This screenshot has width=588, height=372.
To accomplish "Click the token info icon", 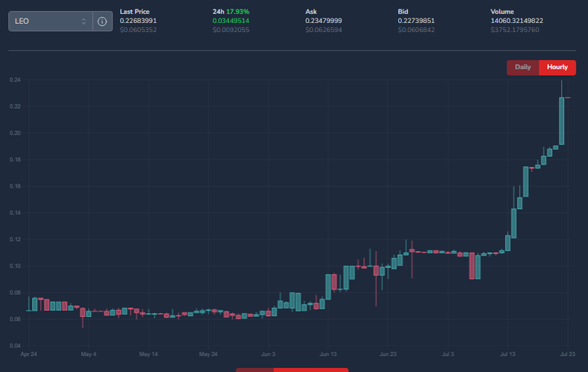I will coord(102,21).
